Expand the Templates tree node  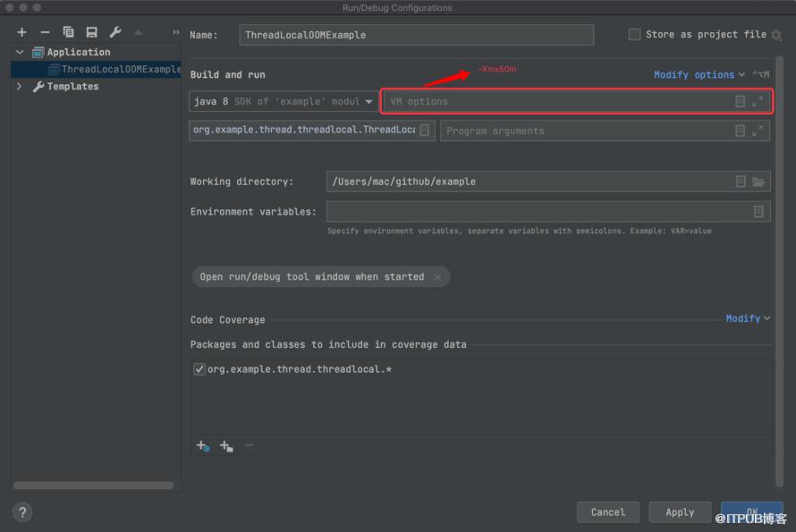(x=20, y=87)
